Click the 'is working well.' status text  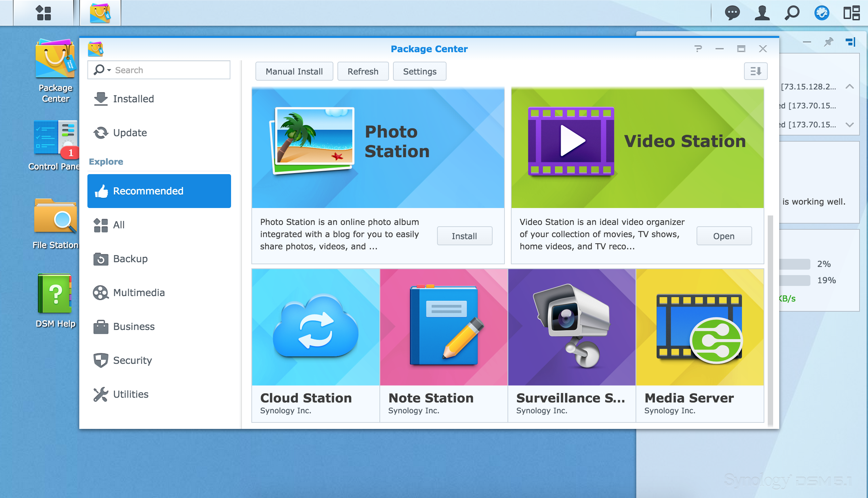pos(813,202)
